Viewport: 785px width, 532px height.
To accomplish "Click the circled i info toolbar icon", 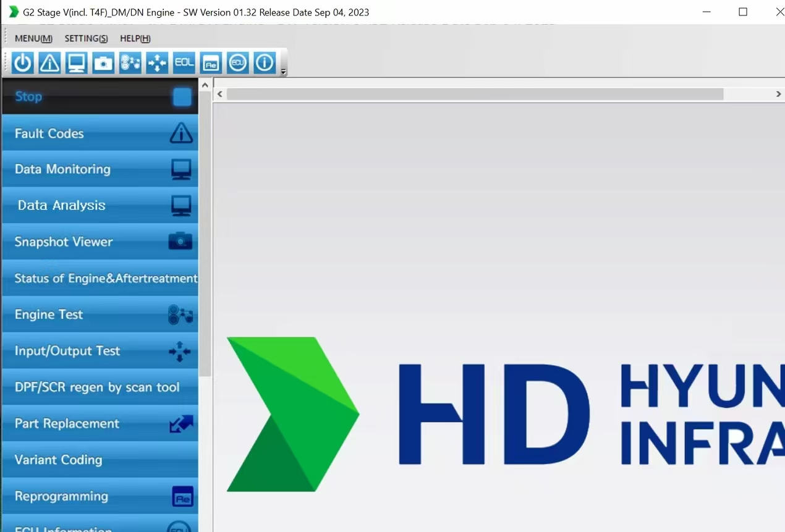I will [265, 63].
